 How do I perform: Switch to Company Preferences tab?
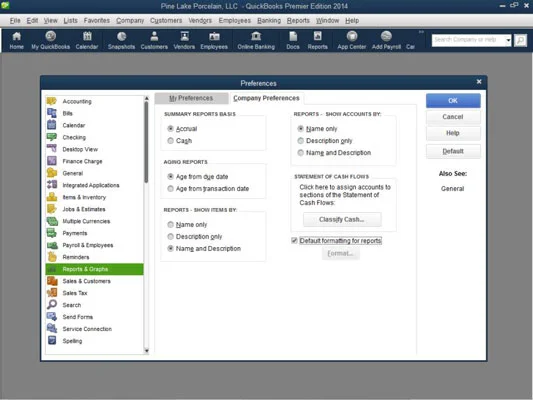(x=266, y=98)
